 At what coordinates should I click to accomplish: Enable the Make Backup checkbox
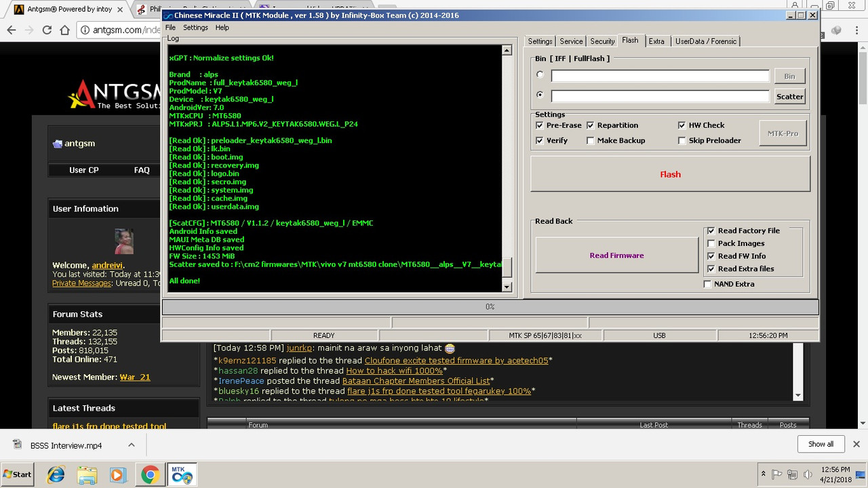[x=591, y=140]
